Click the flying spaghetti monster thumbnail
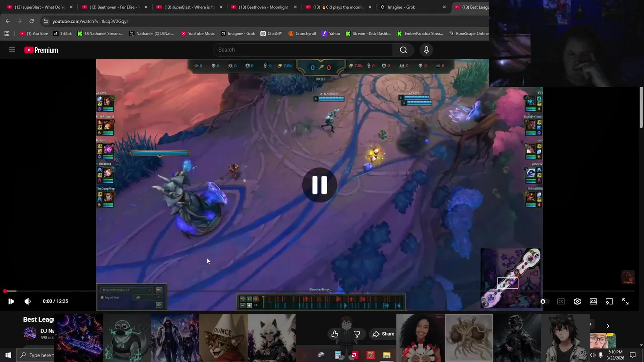Viewport: 644px width, 362px height. (x=468, y=338)
